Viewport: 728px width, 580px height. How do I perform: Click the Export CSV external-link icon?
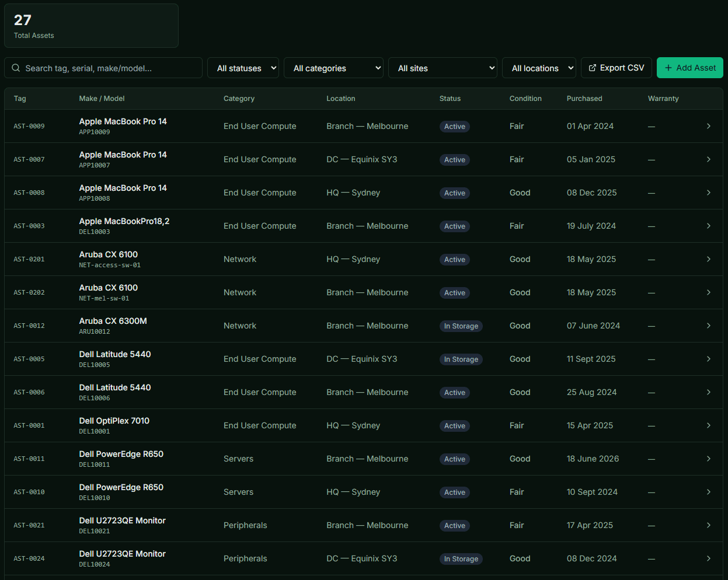593,68
